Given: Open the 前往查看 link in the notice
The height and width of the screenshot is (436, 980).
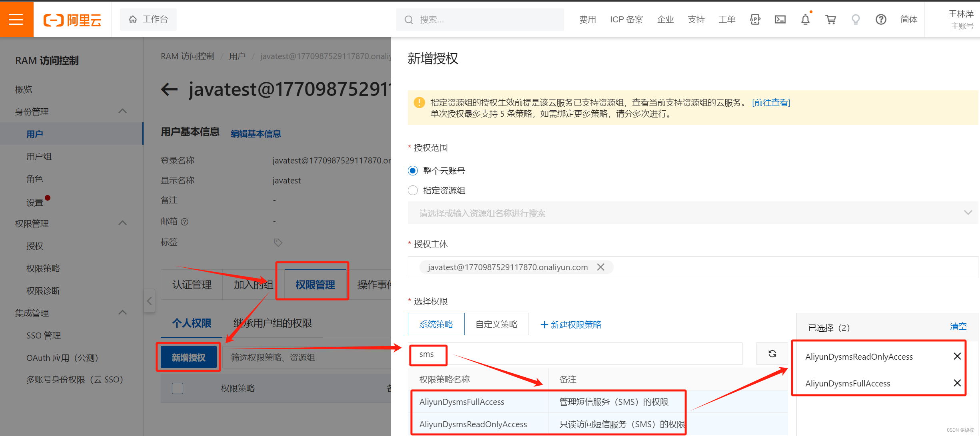Looking at the screenshot, I should (771, 103).
